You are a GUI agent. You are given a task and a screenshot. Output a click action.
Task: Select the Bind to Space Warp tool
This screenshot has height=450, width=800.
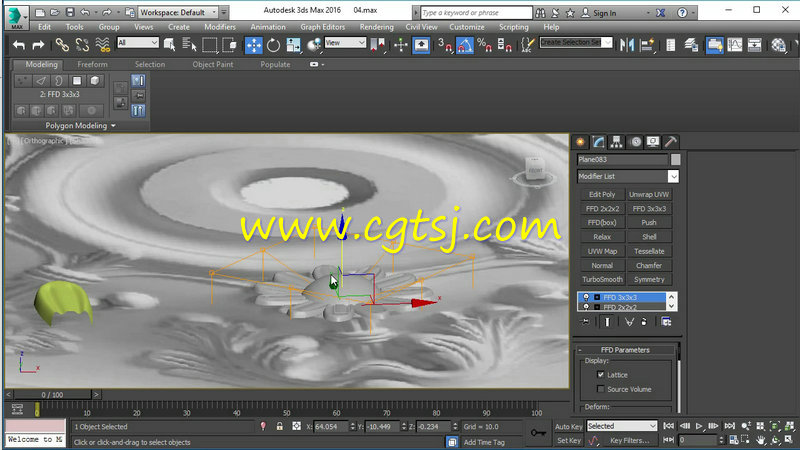pos(103,45)
